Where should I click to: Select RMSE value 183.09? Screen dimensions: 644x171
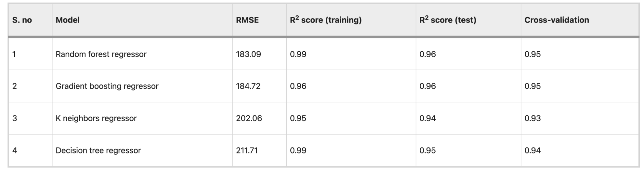coord(248,54)
